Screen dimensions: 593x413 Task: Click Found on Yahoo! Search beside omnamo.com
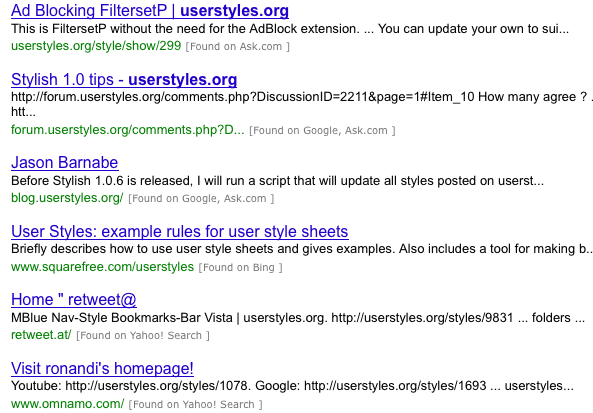(196, 404)
